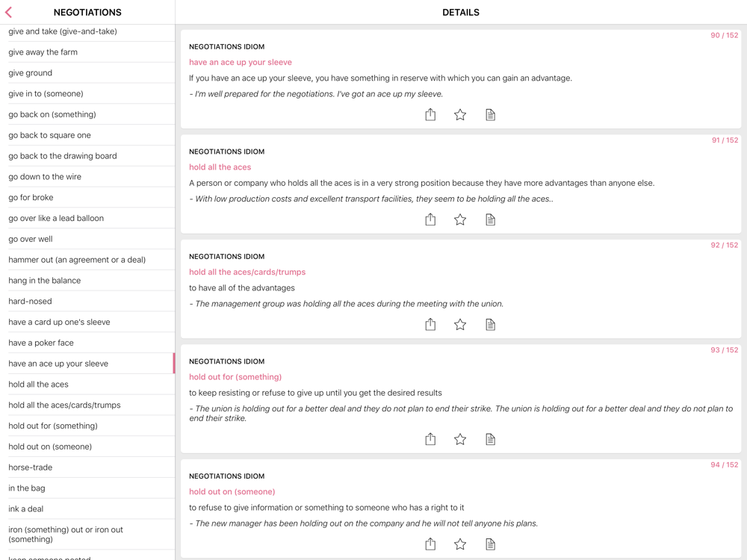Screen dimensions: 747x560
Task: Choose 'hammer out (an agreement or a deal)' entry
Action: point(77,260)
